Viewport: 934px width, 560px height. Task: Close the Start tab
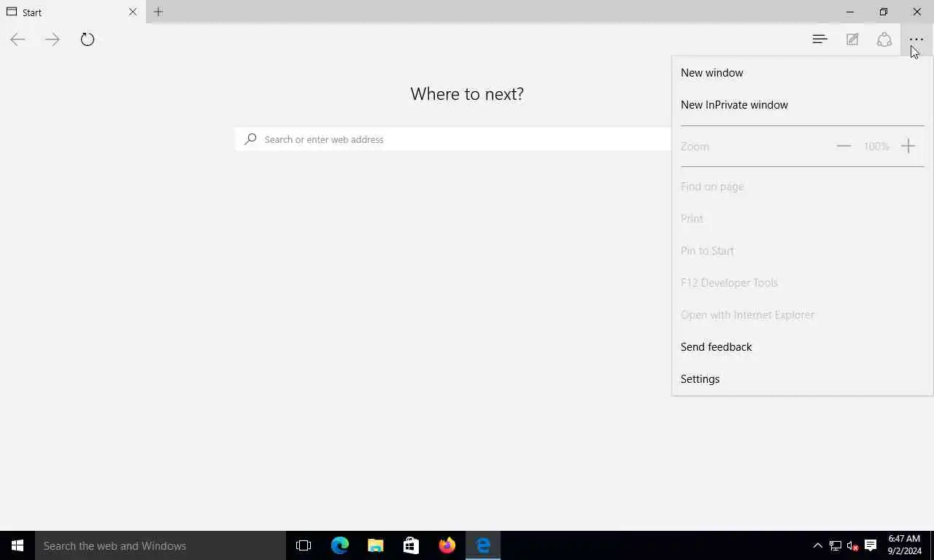pos(133,12)
